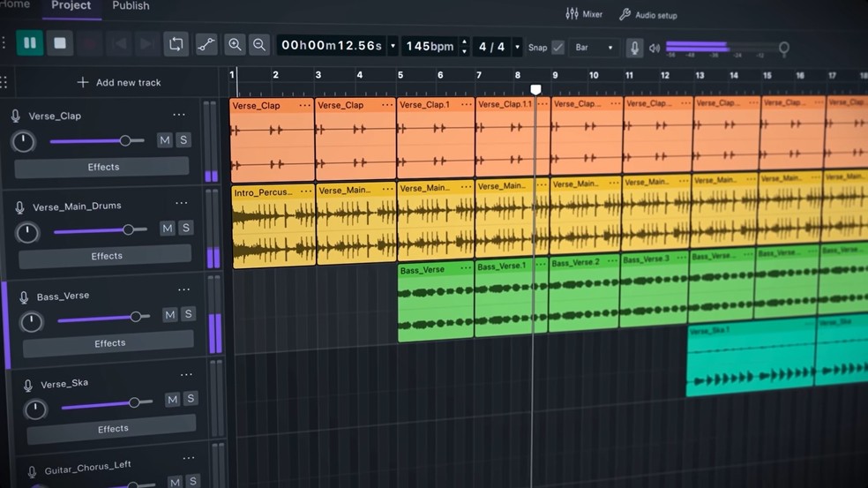Adjust the master volume slider
The image size is (868, 488).
(x=727, y=47)
